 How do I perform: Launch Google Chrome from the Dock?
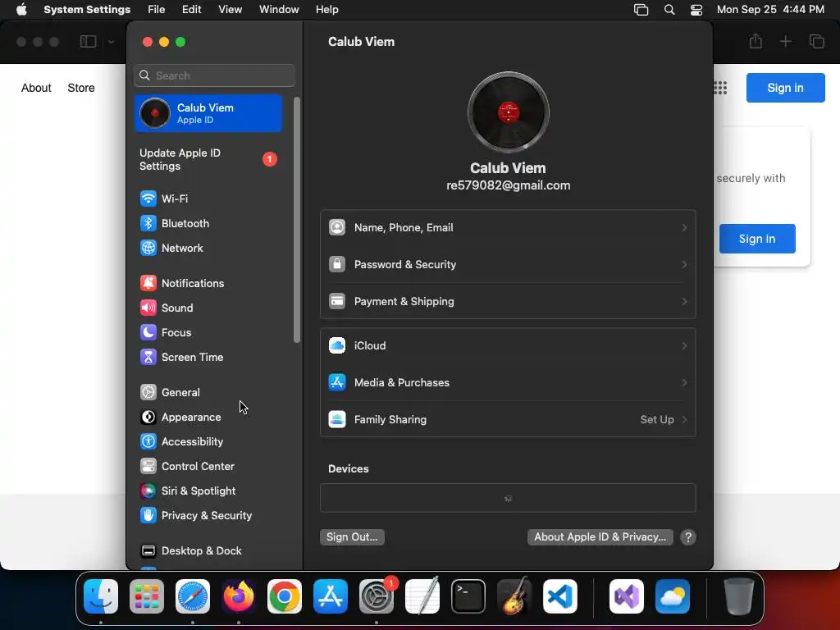coord(285,596)
